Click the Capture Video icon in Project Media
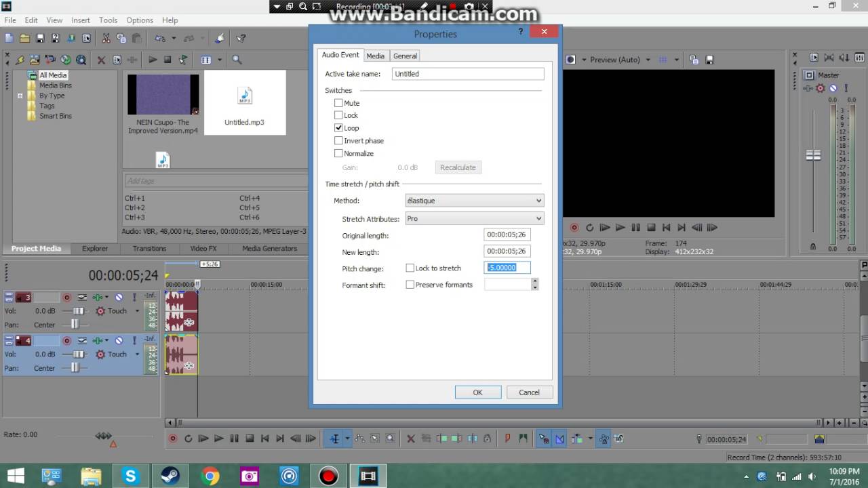This screenshot has width=868, height=488. coord(51,60)
